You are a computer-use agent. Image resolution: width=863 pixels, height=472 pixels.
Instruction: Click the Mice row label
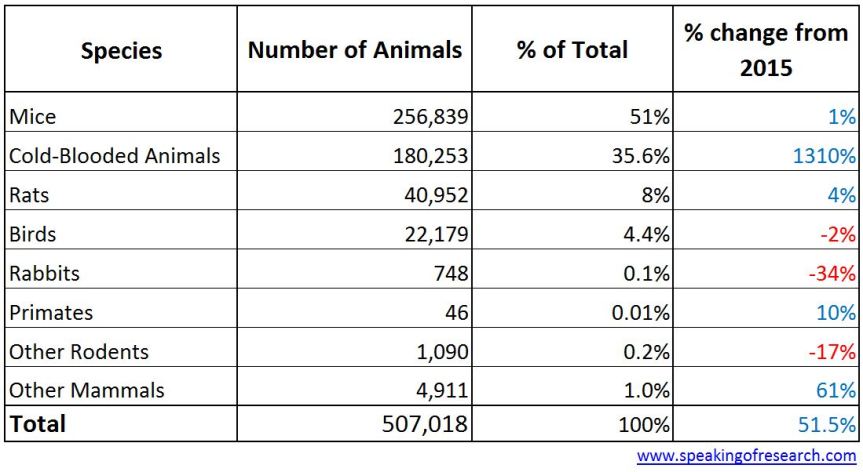pyautogui.click(x=33, y=117)
